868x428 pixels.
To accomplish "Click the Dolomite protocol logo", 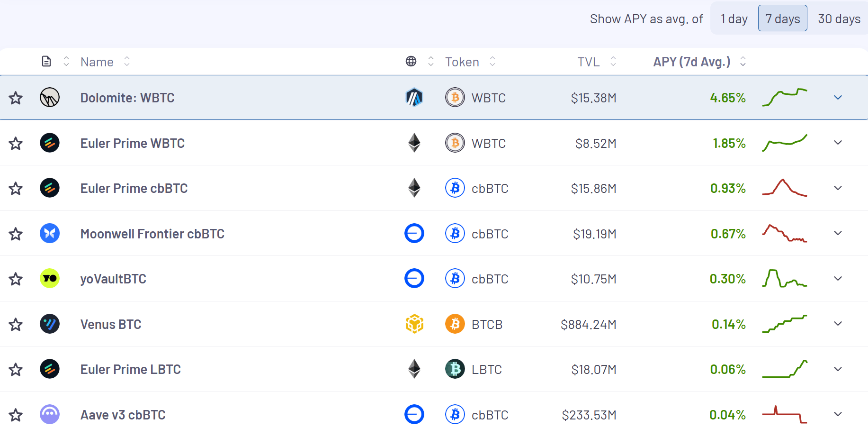I will click(50, 98).
